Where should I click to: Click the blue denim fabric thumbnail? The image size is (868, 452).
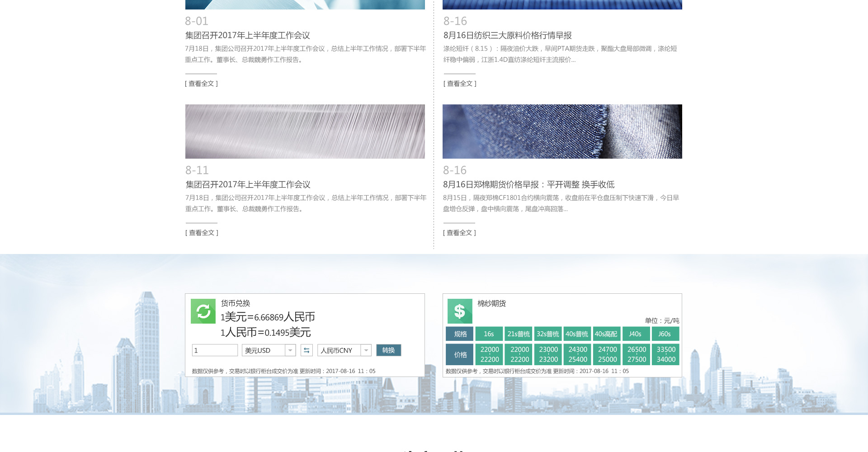[x=562, y=132]
